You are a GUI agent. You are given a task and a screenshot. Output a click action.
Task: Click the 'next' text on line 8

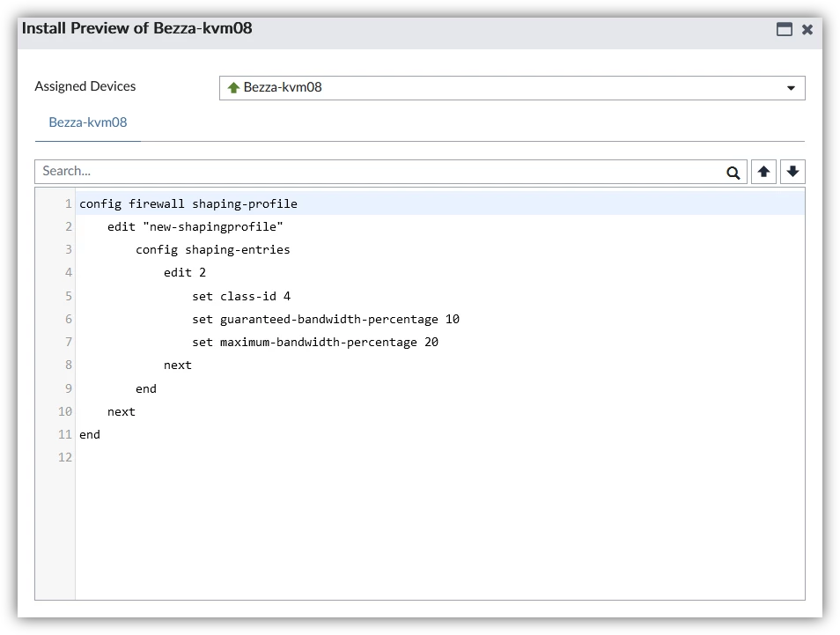(x=178, y=365)
